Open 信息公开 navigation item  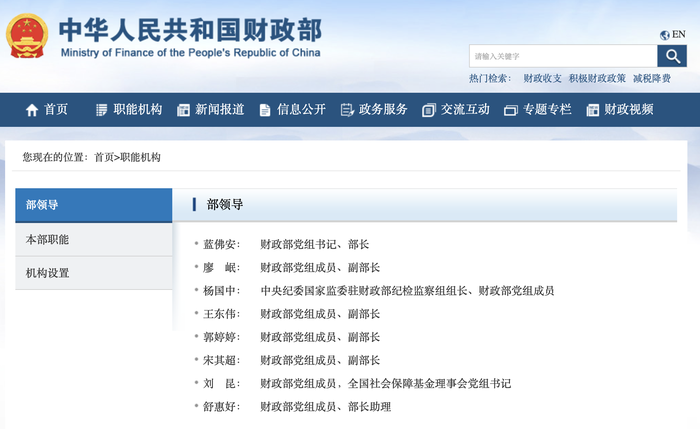(x=301, y=109)
